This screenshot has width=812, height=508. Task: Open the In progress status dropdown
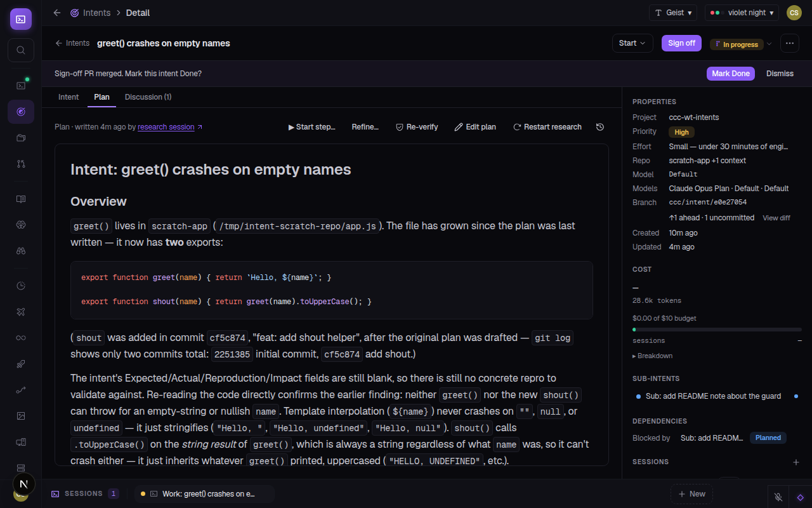click(741, 44)
